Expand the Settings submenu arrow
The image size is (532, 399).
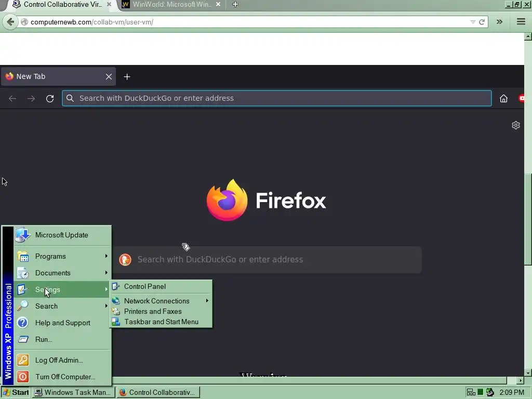click(106, 289)
